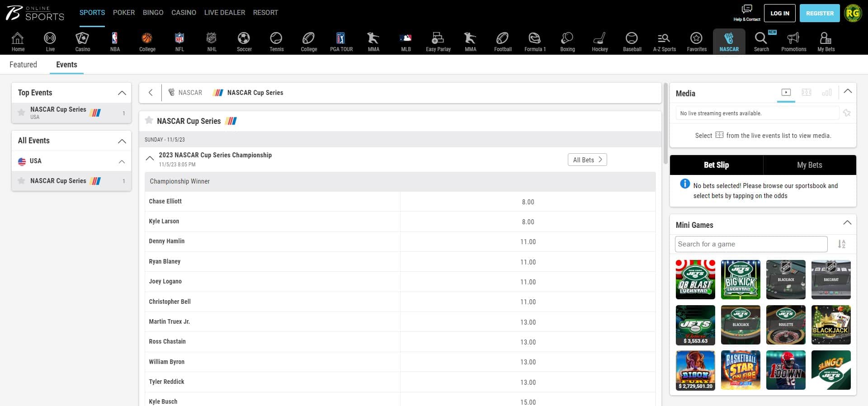Click the LOG IN button
Image resolution: width=868 pixels, height=406 pixels.
[x=780, y=13]
